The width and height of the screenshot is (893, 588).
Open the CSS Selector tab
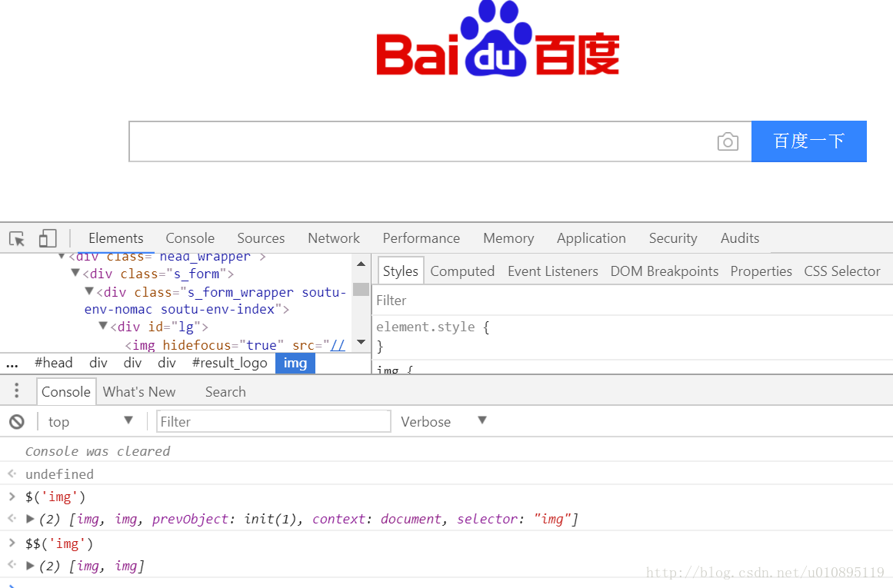(842, 271)
